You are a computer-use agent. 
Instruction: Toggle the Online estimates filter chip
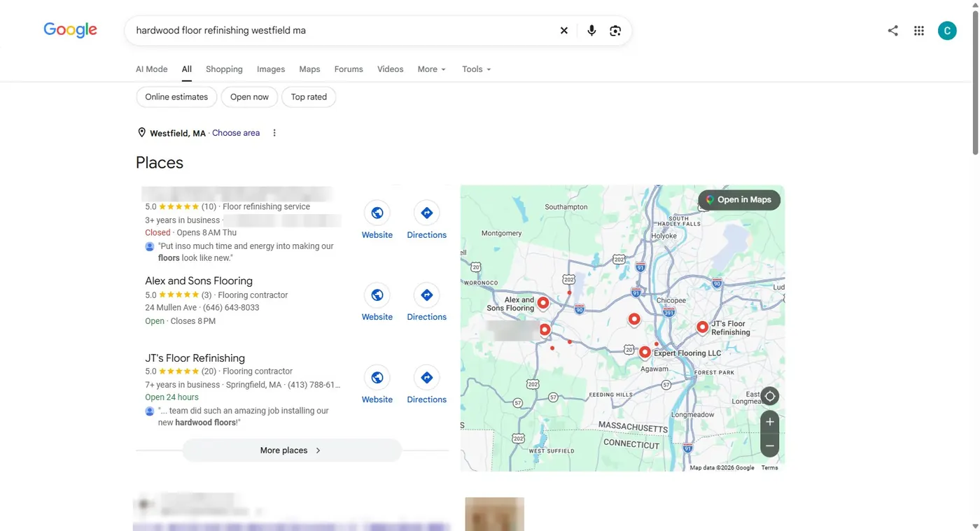click(x=176, y=97)
